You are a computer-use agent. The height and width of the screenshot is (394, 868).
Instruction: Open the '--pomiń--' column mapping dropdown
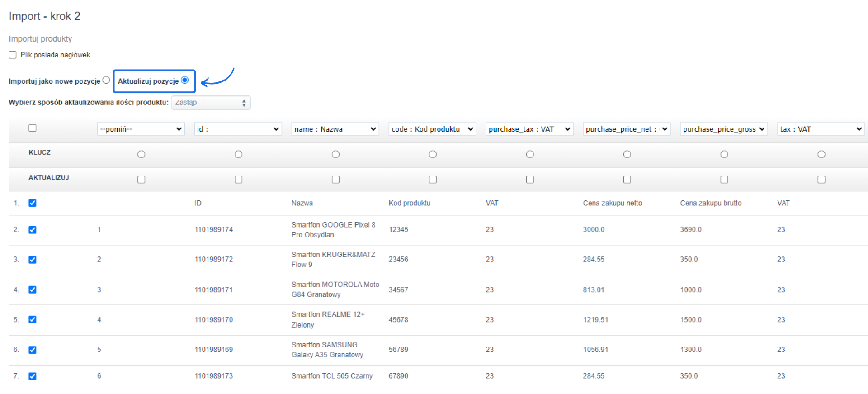tap(141, 129)
